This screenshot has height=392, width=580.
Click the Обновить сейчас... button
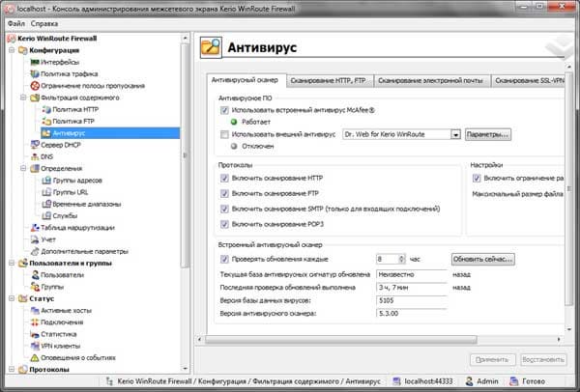point(483,259)
